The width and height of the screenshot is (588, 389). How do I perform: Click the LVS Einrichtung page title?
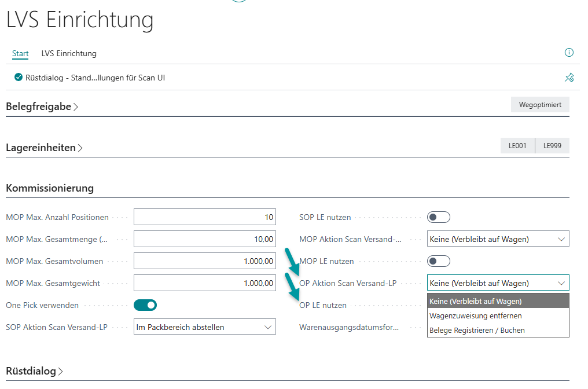[80, 20]
